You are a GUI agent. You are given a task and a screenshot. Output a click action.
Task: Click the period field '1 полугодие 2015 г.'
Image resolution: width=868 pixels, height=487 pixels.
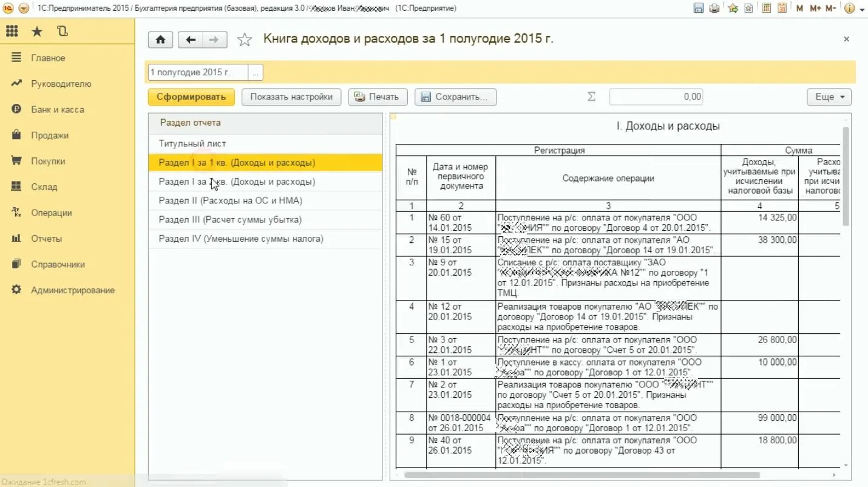pos(198,72)
